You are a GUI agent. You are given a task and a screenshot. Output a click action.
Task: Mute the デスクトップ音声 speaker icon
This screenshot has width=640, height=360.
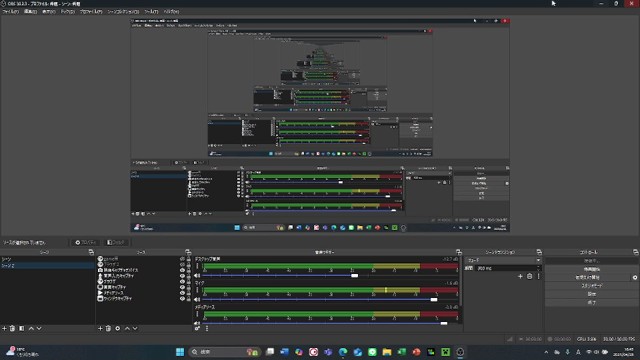click(198, 276)
